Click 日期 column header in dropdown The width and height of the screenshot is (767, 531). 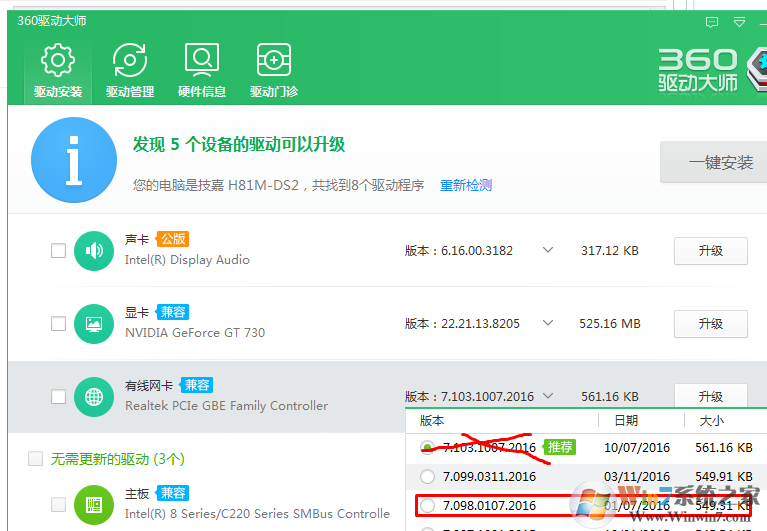click(x=627, y=420)
